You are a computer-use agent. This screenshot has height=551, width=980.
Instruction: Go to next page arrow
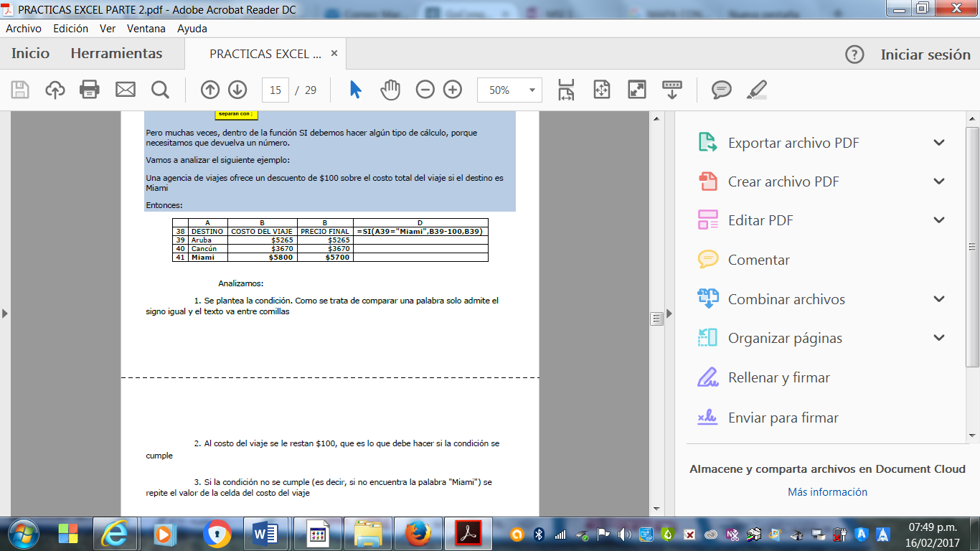[237, 90]
